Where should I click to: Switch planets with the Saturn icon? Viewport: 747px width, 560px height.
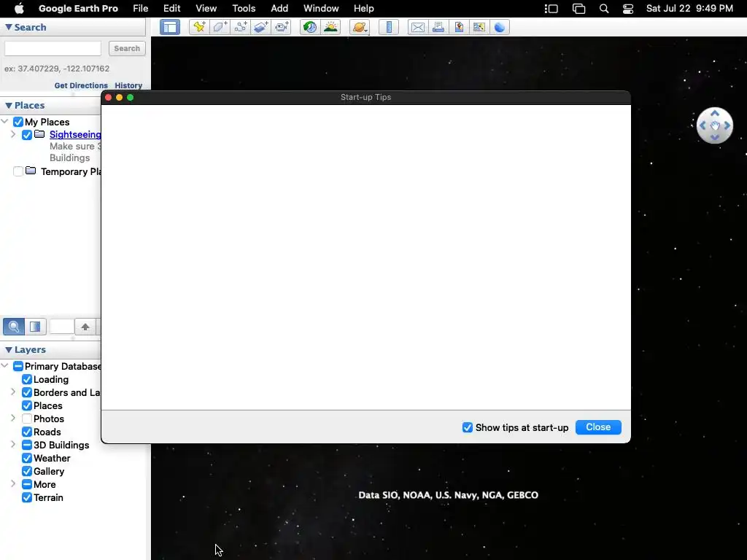pyautogui.click(x=360, y=27)
